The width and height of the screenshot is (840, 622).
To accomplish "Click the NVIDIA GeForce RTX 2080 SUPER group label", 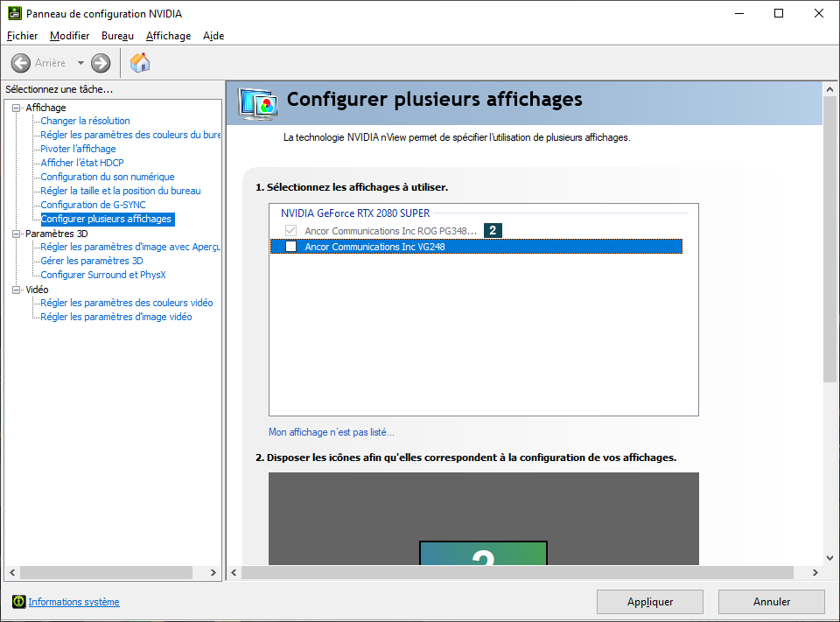I will (x=355, y=213).
